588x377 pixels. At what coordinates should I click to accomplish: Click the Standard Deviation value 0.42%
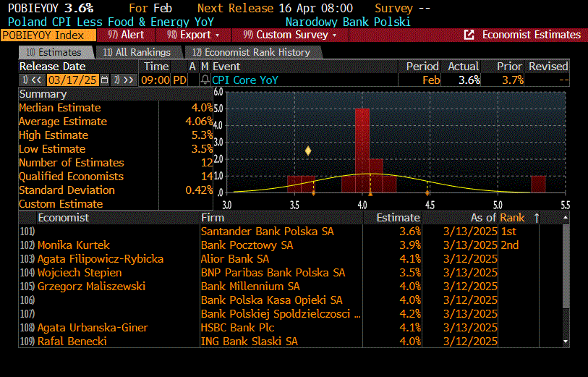(199, 190)
